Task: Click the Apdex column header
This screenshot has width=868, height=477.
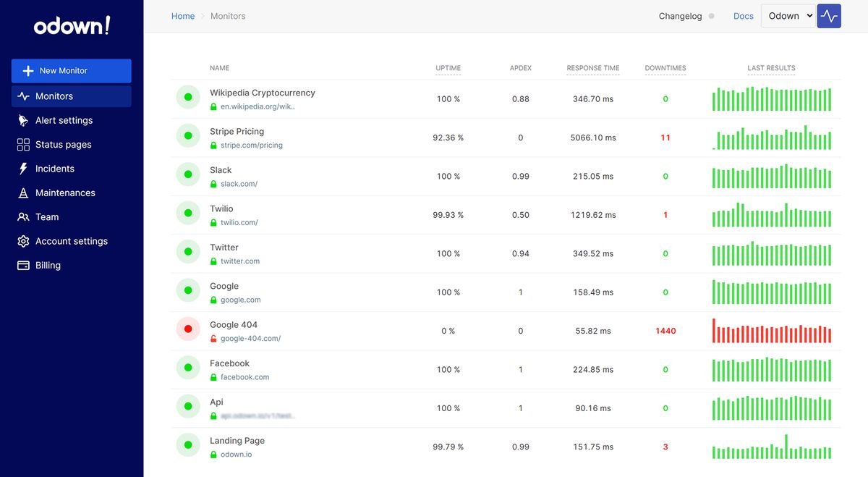Action: [x=521, y=68]
